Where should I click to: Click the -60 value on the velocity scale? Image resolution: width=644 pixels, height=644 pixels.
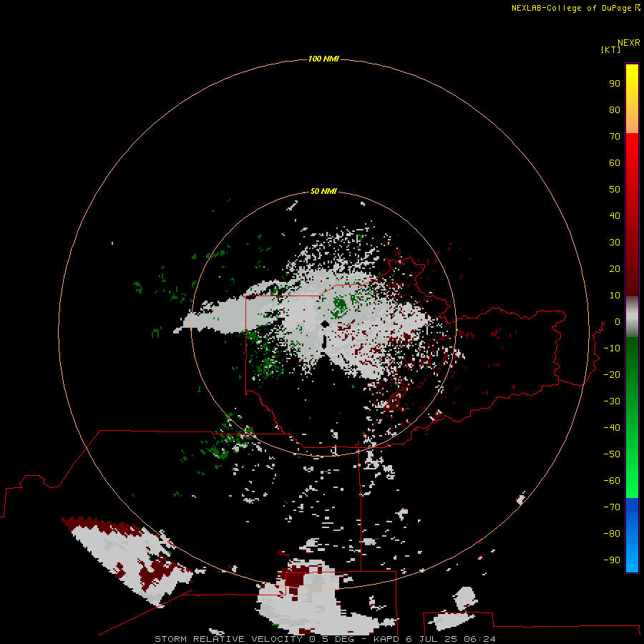[612, 481]
